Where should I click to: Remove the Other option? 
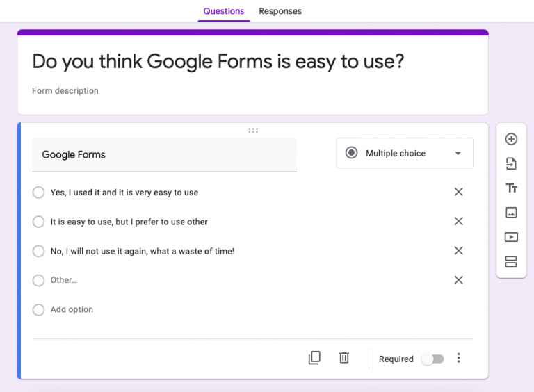(x=458, y=280)
